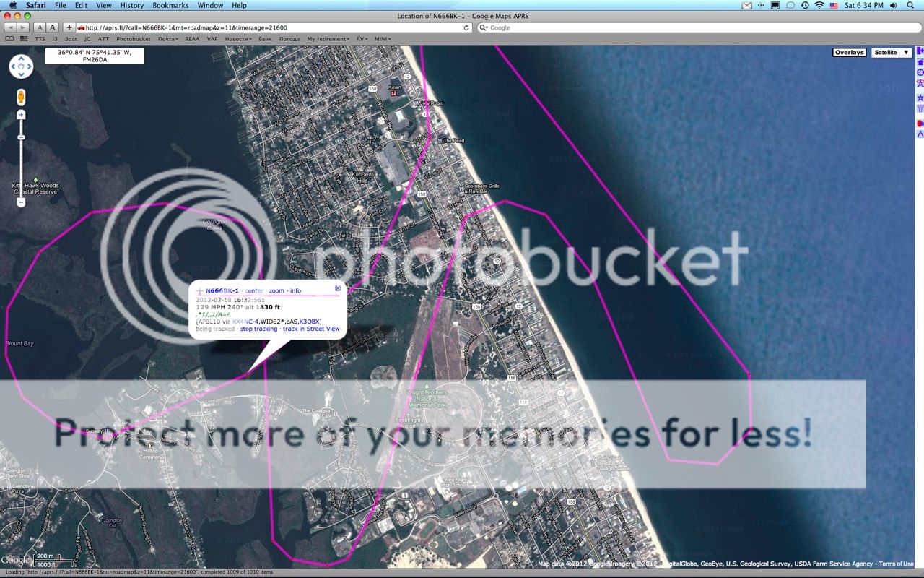924x578 pixels.
Task: Click the crosshair circle icon in right strip
Action: pos(920,73)
